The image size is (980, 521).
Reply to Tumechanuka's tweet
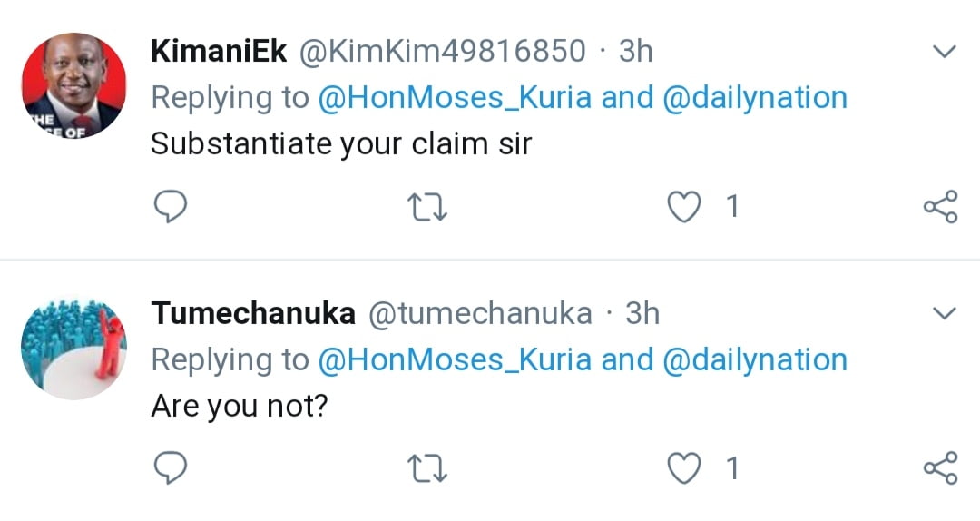click(x=169, y=468)
